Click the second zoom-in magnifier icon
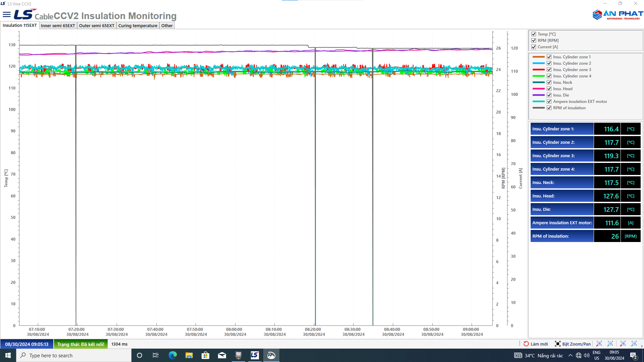 pyautogui.click(x=623, y=344)
